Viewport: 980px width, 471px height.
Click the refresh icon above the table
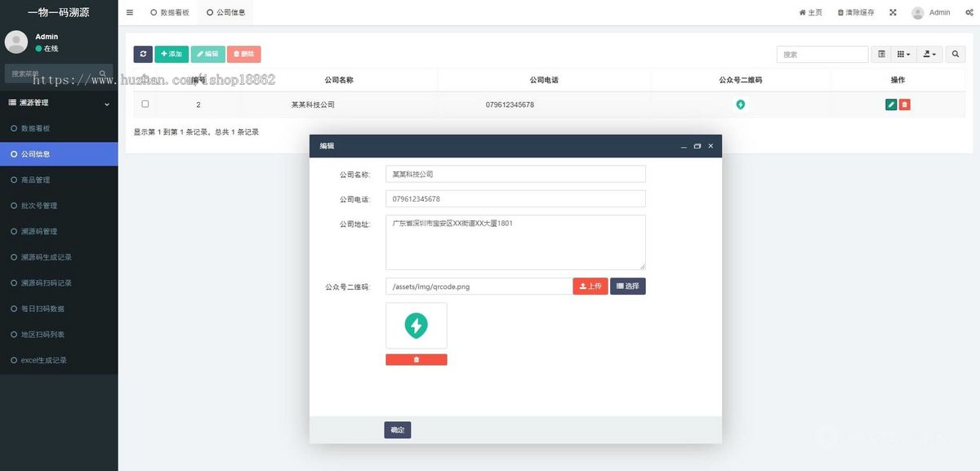pyautogui.click(x=143, y=54)
